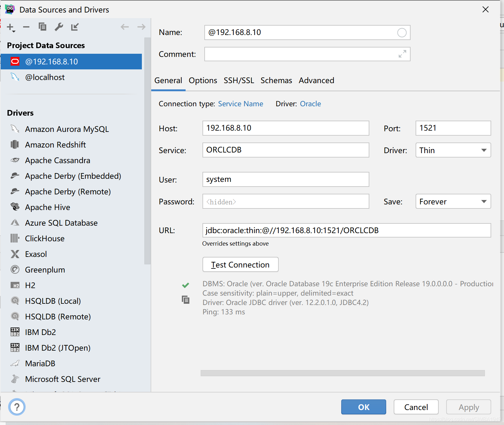
Task: Click the Name input field
Action: [307, 32]
